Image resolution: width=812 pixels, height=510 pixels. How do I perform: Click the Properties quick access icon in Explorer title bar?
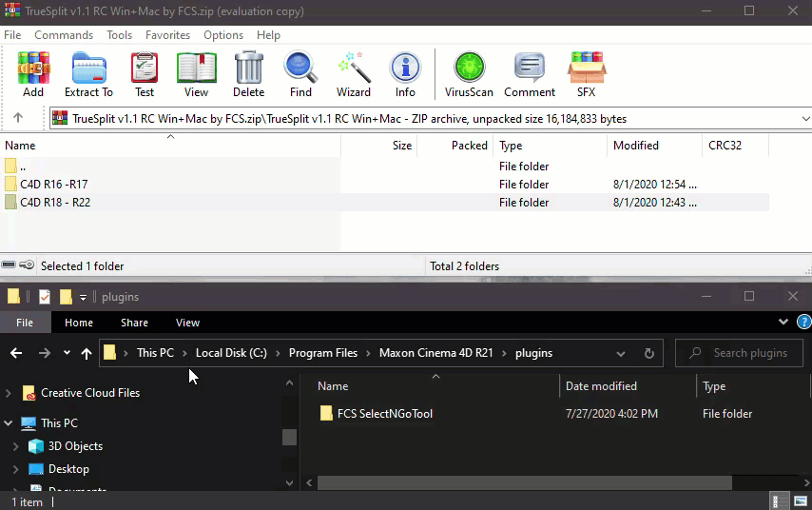[x=45, y=297]
